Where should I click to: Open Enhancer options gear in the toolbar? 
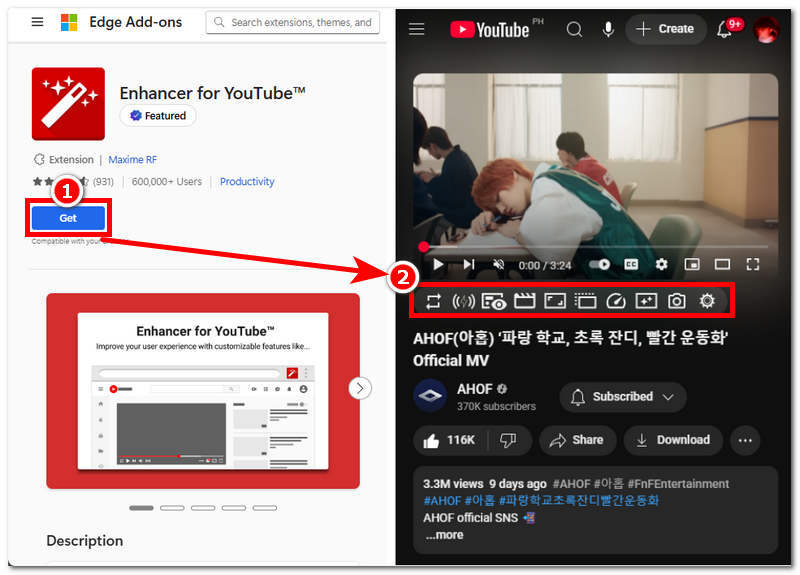tap(707, 301)
